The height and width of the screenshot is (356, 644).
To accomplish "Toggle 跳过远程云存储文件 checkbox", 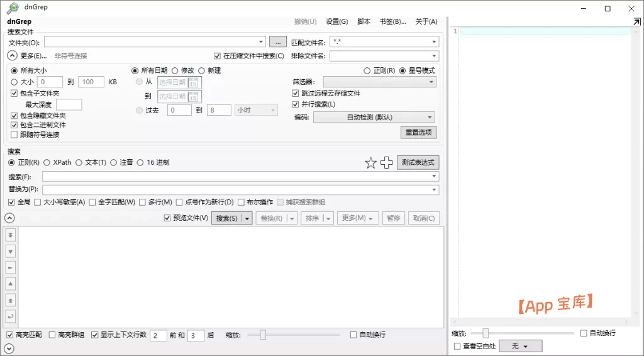I will coord(296,94).
